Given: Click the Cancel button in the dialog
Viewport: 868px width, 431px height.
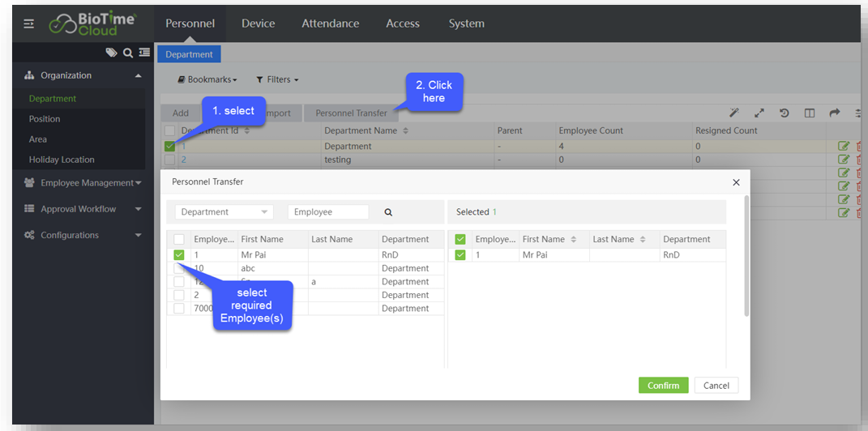Looking at the screenshot, I should pyautogui.click(x=716, y=386).
